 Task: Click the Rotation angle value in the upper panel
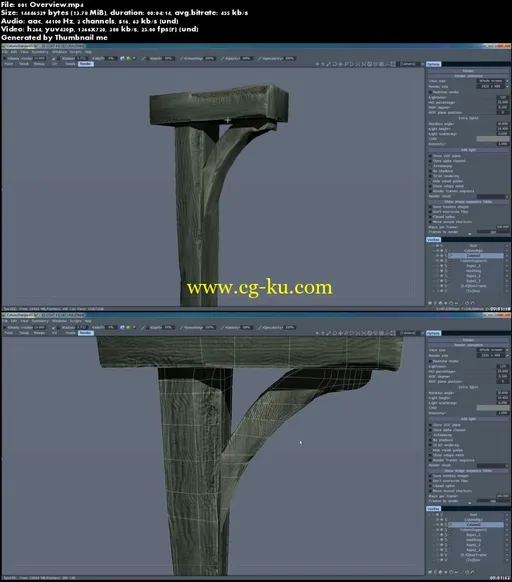point(502,124)
